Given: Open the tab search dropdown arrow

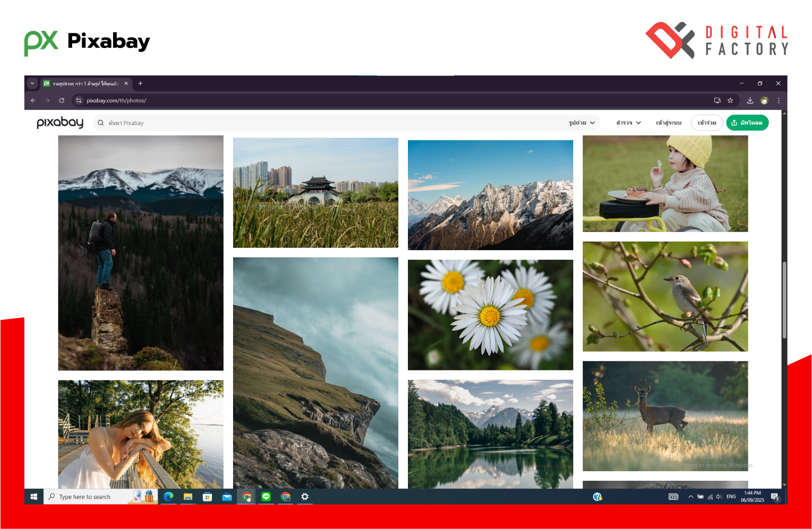Looking at the screenshot, I should (32, 84).
